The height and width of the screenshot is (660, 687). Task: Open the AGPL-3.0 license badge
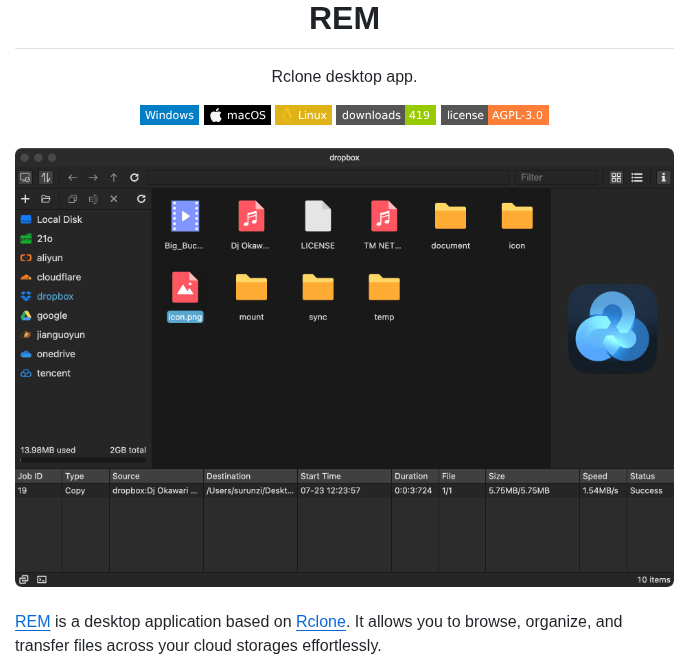coord(495,115)
